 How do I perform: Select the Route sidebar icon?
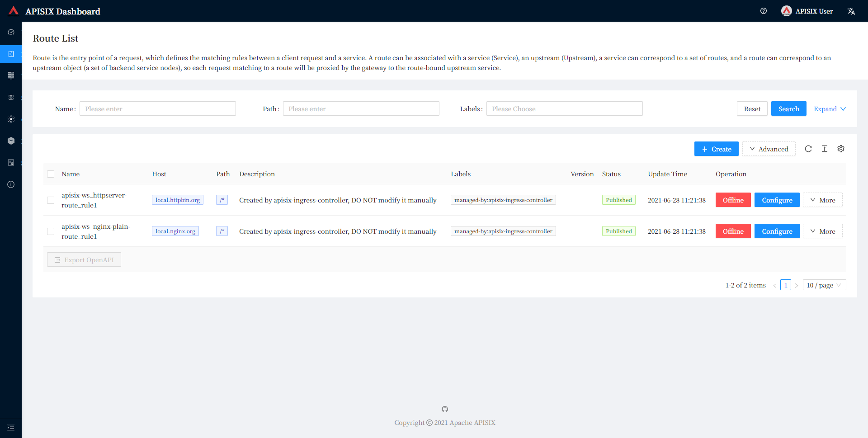click(11, 54)
